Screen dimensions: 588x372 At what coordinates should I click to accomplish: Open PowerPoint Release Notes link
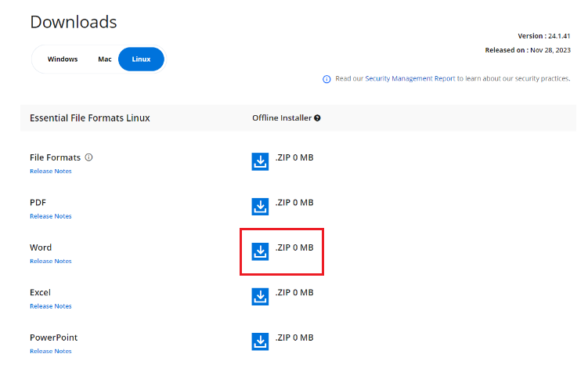(x=50, y=351)
